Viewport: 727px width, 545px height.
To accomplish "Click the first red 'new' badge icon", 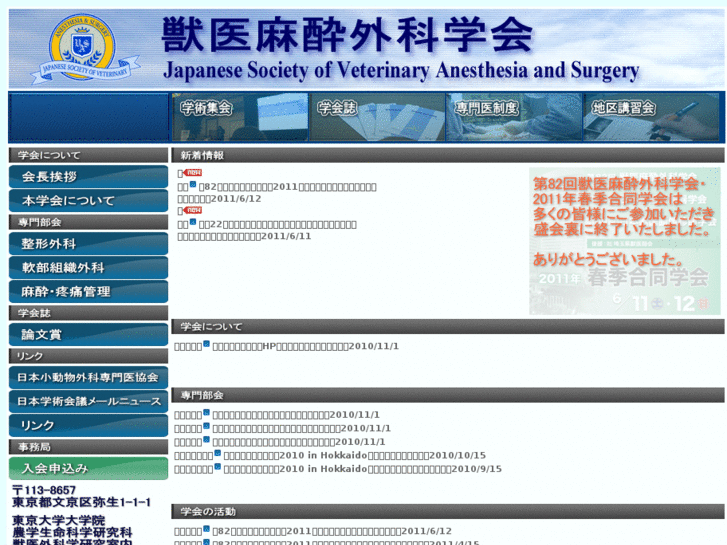I will coord(192,173).
